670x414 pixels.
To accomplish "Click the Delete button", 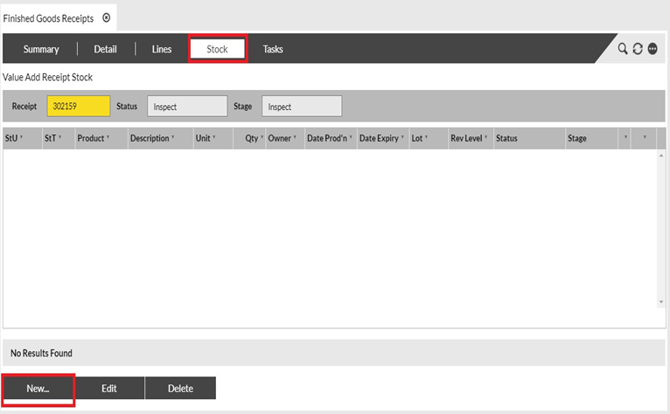I will pyautogui.click(x=180, y=388).
